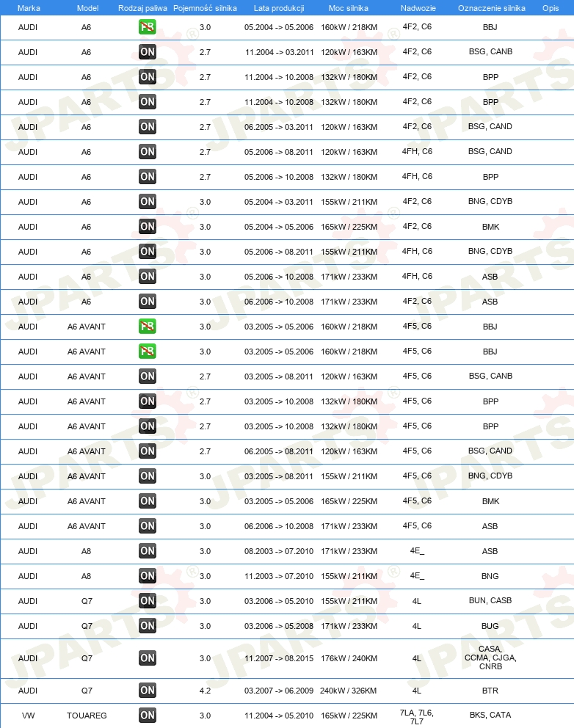Select the CASA, CCMA, CJGA, CNRB engine code cell
The width and height of the screenshot is (574, 728).
point(490,658)
